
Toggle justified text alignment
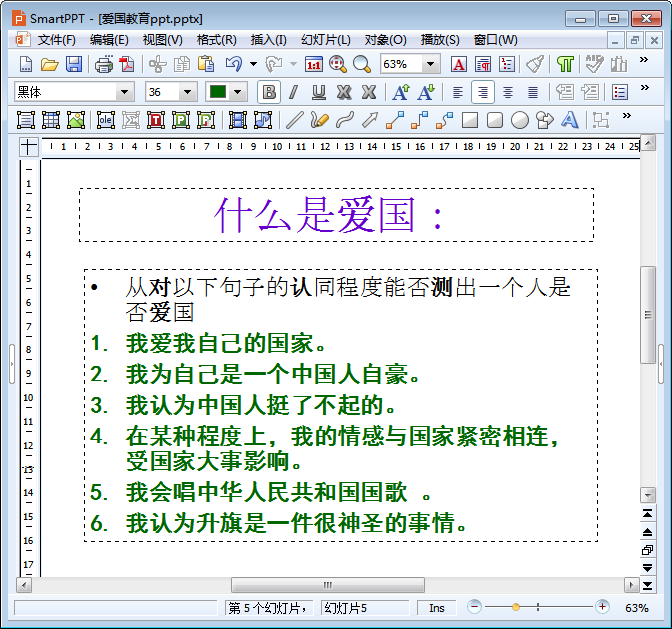point(533,92)
